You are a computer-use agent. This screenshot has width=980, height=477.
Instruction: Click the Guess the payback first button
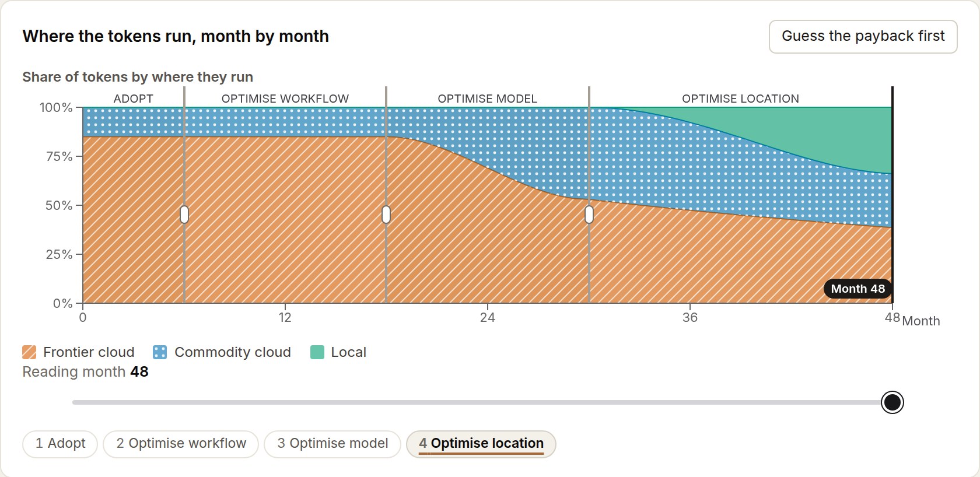(863, 37)
